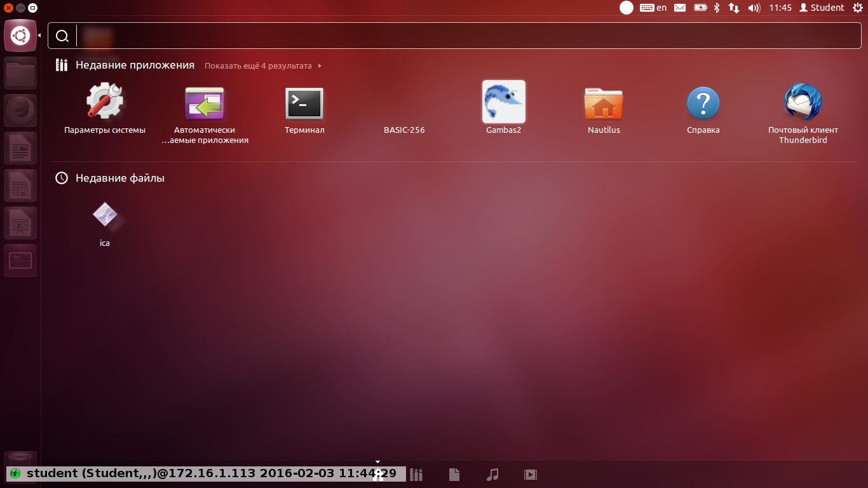Click the Ubuntu Dash home launcher button
The image size is (868, 488).
pos(20,36)
